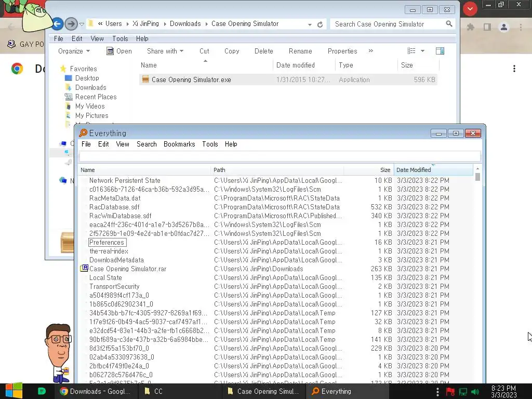The width and height of the screenshot is (532, 399).
Task: Click Chrome extensions puzzle icon
Action: (x=470, y=27)
